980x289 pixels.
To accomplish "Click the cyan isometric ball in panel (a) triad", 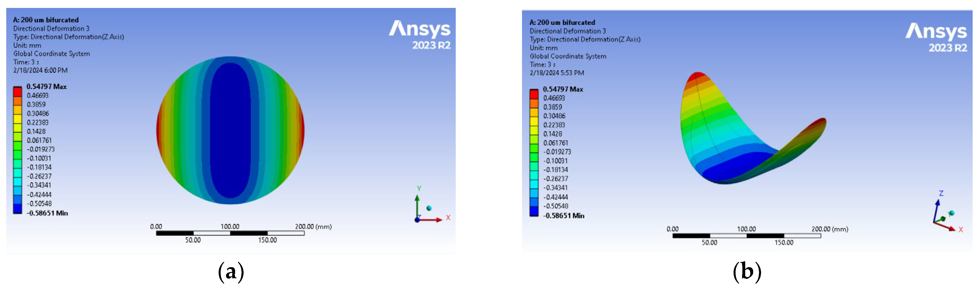I will pos(429,208).
